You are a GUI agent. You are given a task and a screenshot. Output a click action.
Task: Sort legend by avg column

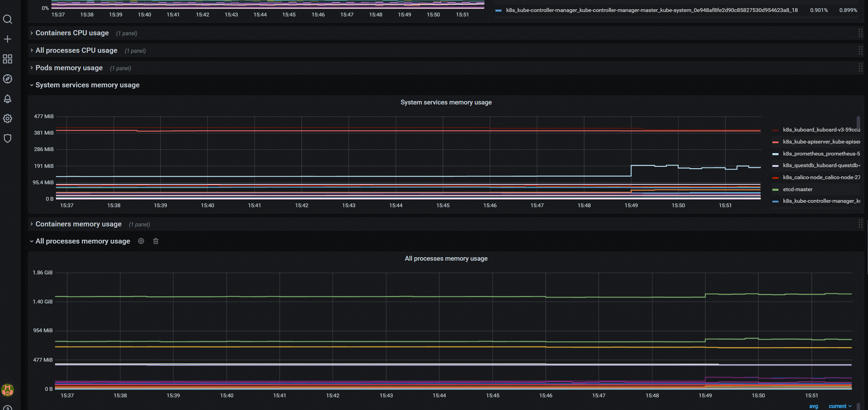(813, 406)
